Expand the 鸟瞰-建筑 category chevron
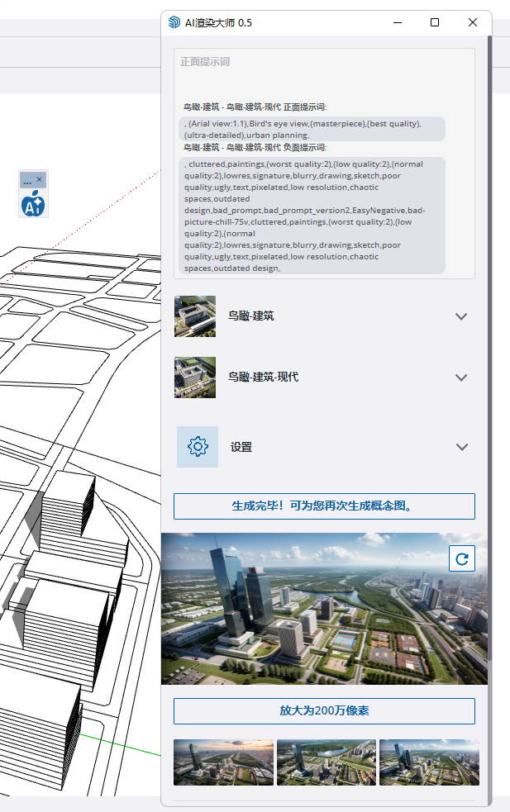510x812 pixels. coord(461,316)
